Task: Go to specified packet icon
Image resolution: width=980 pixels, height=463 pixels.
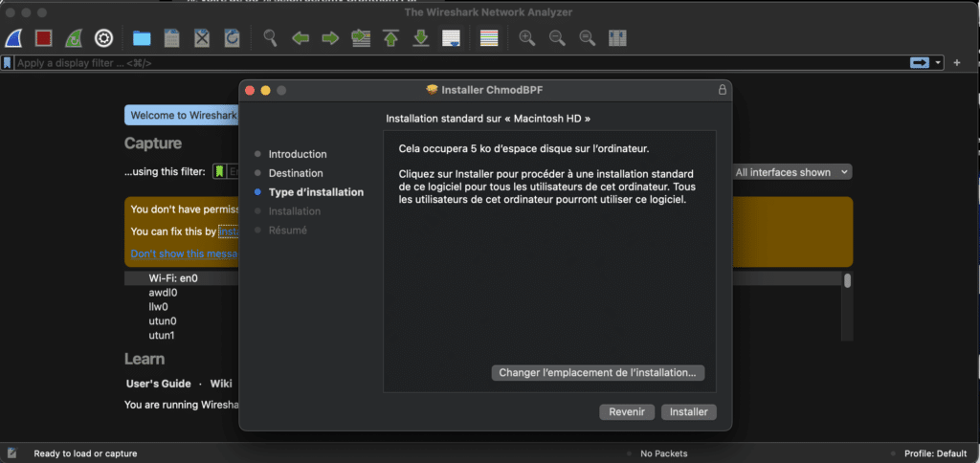Action: pos(361,38)
